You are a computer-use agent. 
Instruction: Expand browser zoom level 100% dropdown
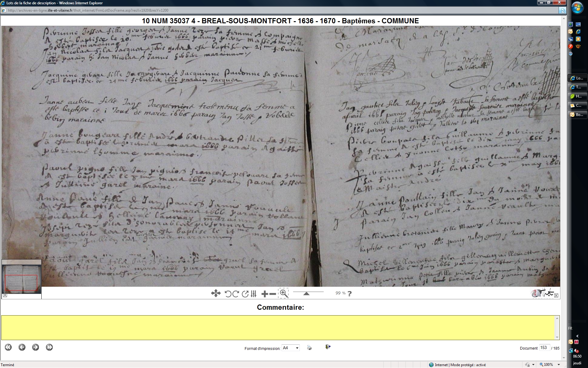pos(559,365)
